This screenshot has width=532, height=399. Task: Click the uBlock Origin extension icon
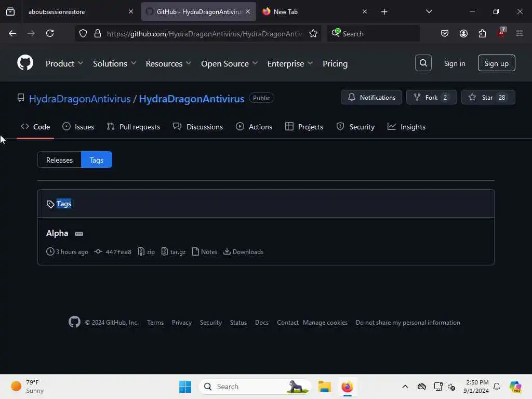(501, 33)
